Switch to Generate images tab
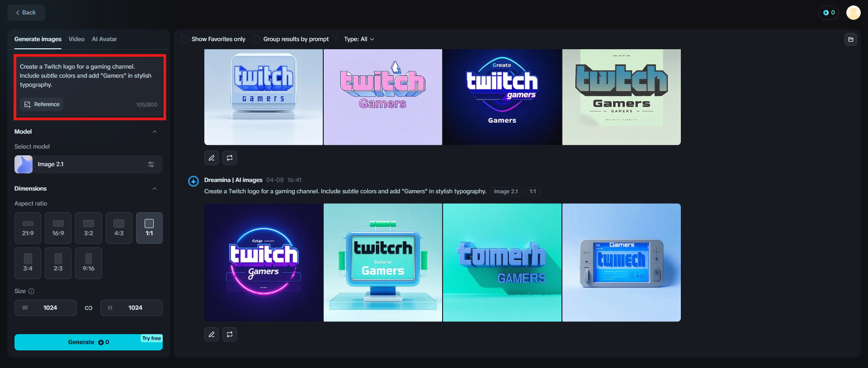This screenshot has width=868, height=368. [x=38, y=39]
